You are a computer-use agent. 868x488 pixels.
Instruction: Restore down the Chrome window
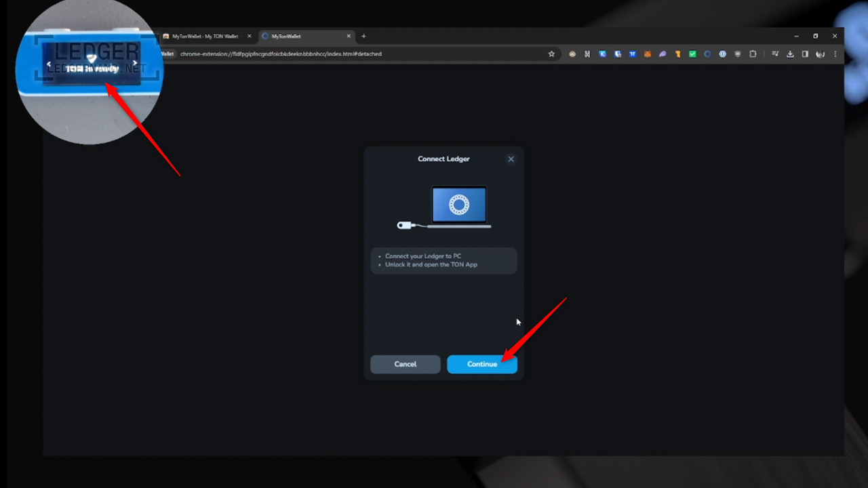point(815,36)
